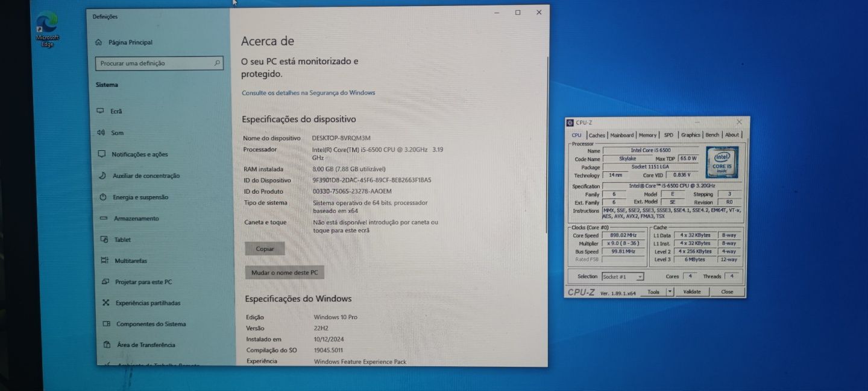Click the Max TDP value 65.0 W
Screen dimensions: 868x391
tap(688, 159)
